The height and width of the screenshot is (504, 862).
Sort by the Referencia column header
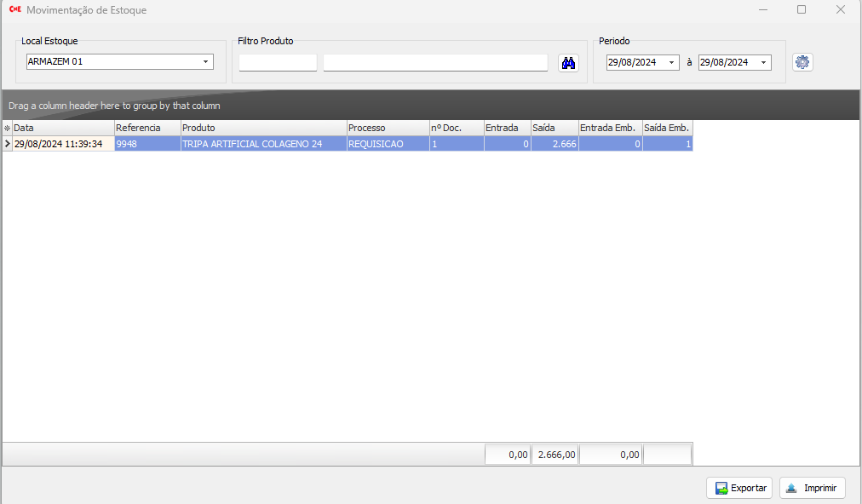coord(147,128)
